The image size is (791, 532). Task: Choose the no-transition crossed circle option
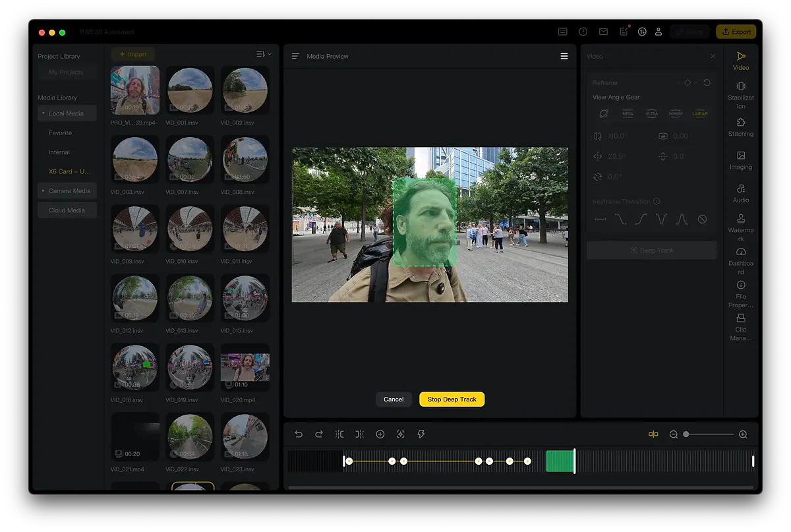(x=702, y=220)
